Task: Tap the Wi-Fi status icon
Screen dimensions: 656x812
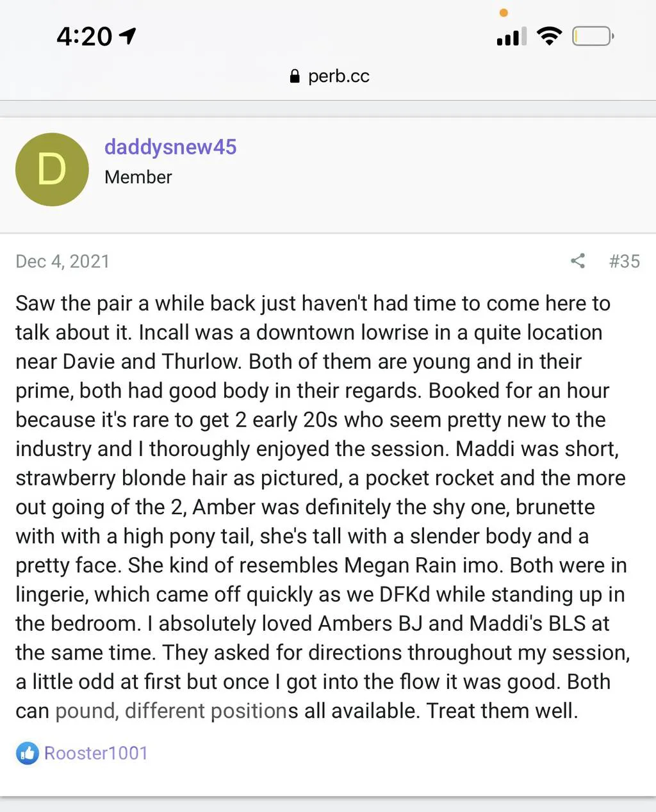Action: point(549,36)
